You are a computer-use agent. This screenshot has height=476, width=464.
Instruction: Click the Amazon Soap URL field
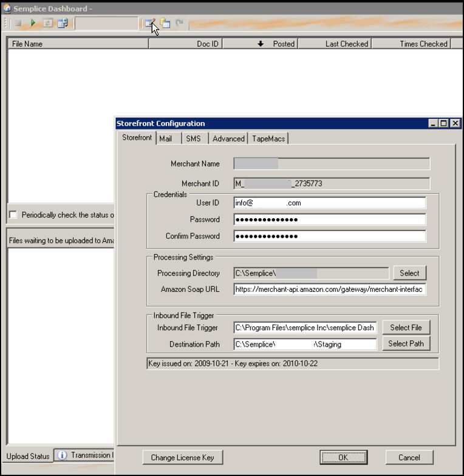tap(330, 289)
